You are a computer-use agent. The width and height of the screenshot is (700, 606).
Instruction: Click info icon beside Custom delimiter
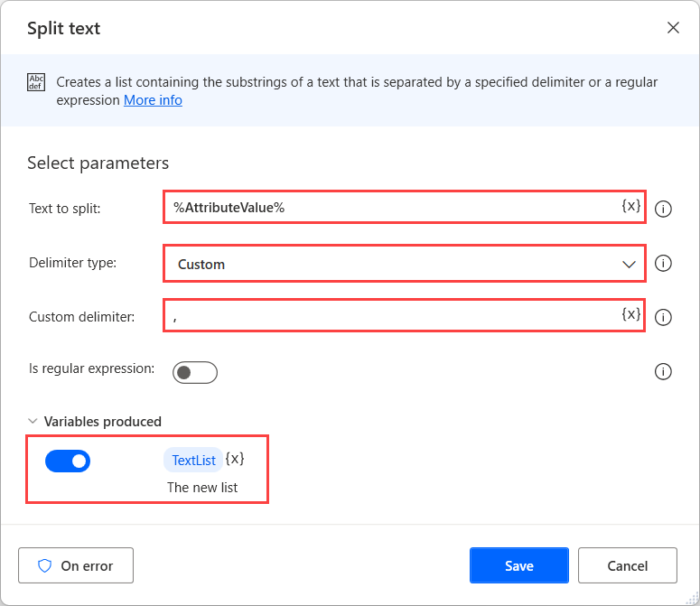coord(663,317)
